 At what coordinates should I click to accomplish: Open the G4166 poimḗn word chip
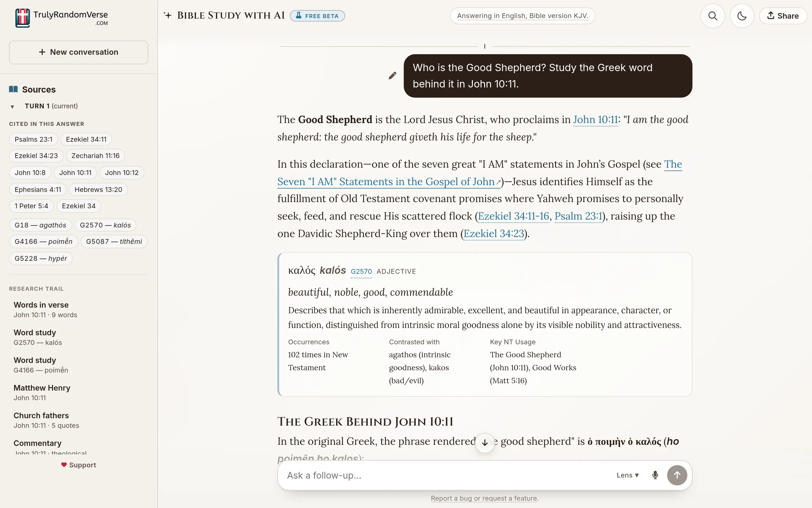[x=44, y=242]
